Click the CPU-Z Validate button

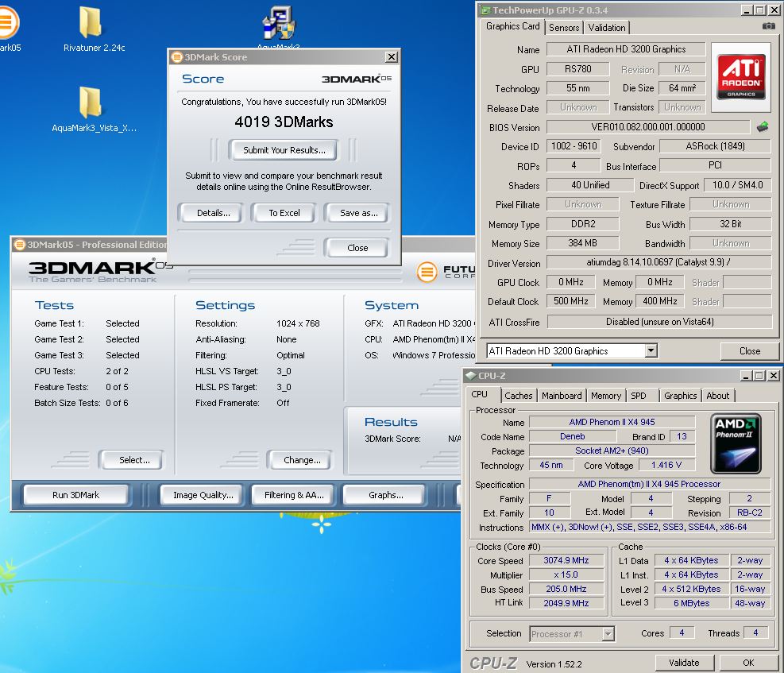point(684,663)
